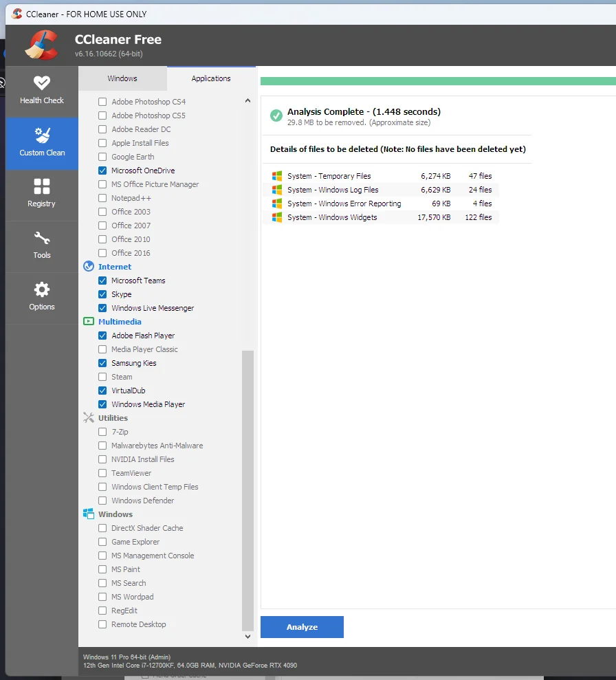Select the System - Windows Widgets row
Screen dimensions: 616x680
(x=381, y=217)
